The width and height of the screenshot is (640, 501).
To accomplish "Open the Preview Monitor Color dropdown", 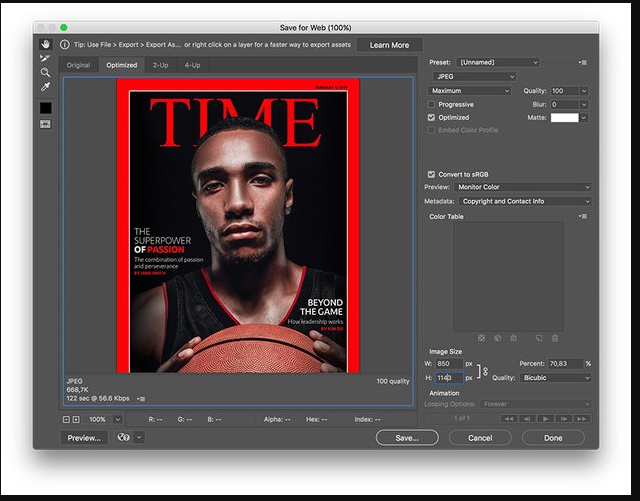I will (522, 187).
